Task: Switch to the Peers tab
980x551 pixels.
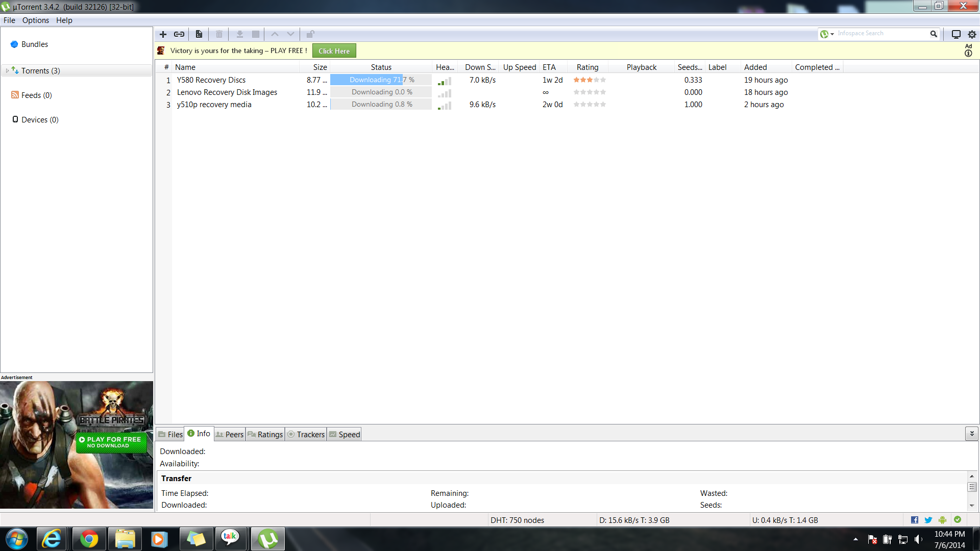Action: 230,434
